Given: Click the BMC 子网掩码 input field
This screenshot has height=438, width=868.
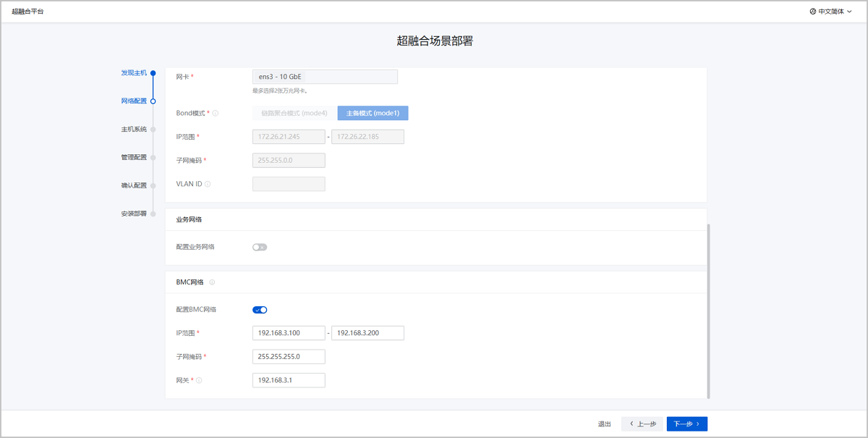Looking at the screenshot, I should pos(289,357).
